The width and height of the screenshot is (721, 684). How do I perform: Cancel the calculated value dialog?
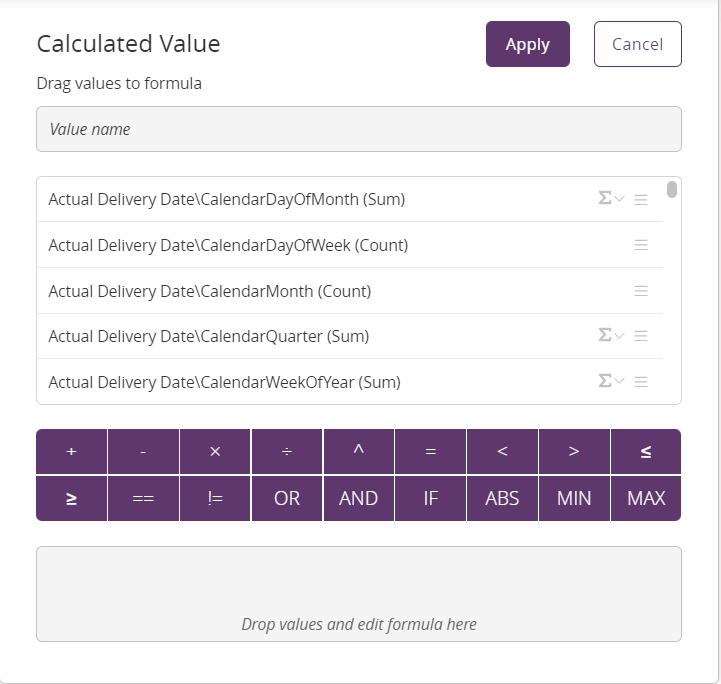click(637, 44)
